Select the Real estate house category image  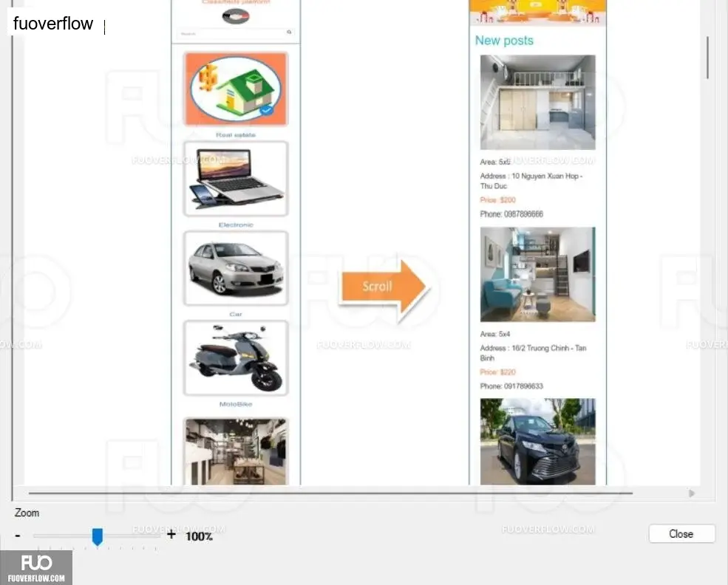tap(236, 89)
